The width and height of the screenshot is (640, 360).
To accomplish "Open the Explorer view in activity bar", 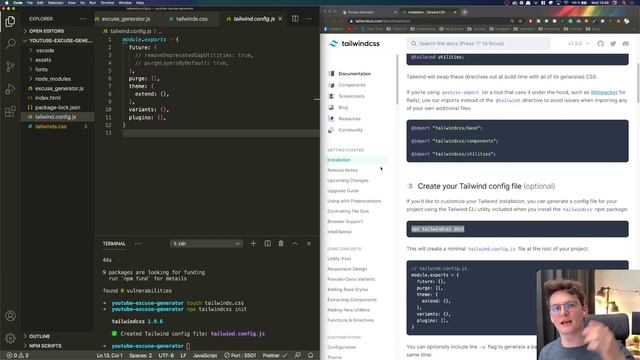I will (x=10, y=21).
